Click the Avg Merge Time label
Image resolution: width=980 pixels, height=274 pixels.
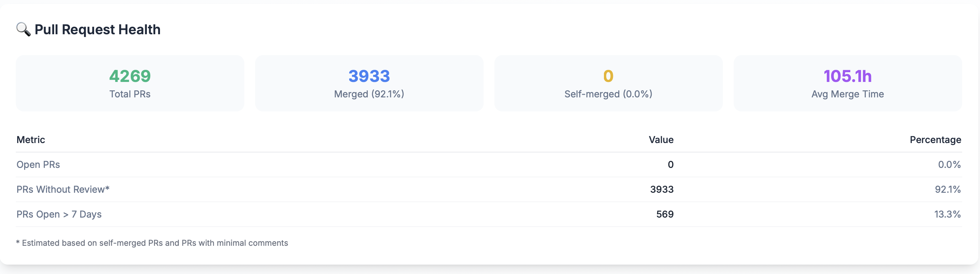[848, 94]
